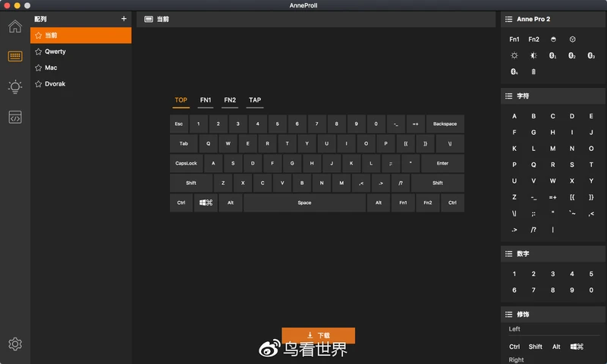Switch to the FN2 layer tab
607x364 pixels.
tap(230, 100)
